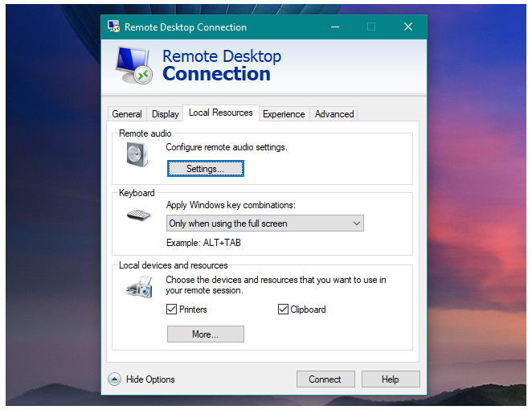This screenshot has height=410, width=532.
Task: Open Help for Remote Desktop
Action: [x=391, y=379]
